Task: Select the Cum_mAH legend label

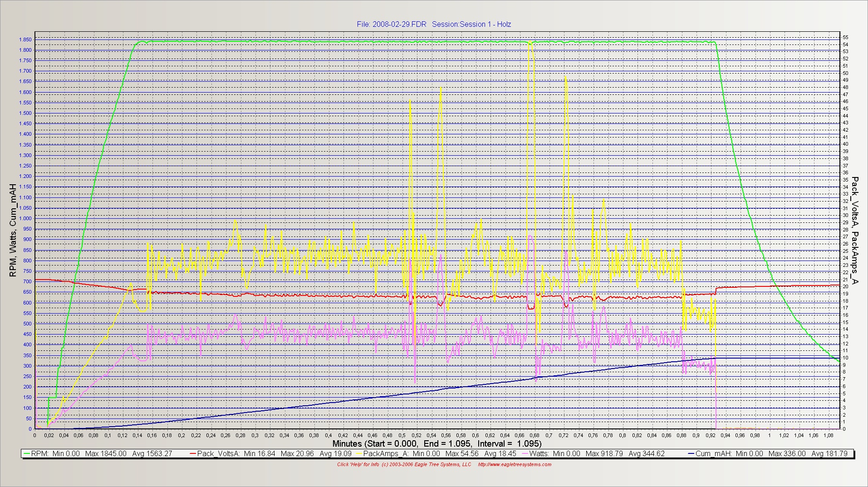Action: [714, 453]
